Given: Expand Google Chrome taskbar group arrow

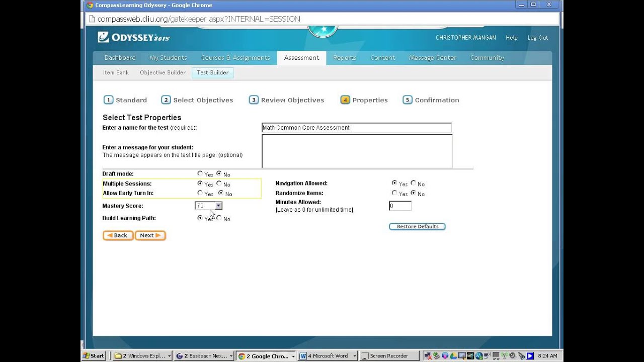Looking at the screenshot, I should click(x=293, y=356).
